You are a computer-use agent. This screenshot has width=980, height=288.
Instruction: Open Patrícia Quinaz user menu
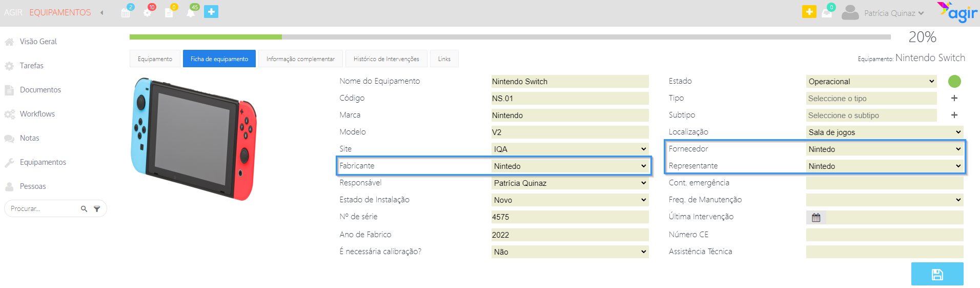[x=894, y=13]
